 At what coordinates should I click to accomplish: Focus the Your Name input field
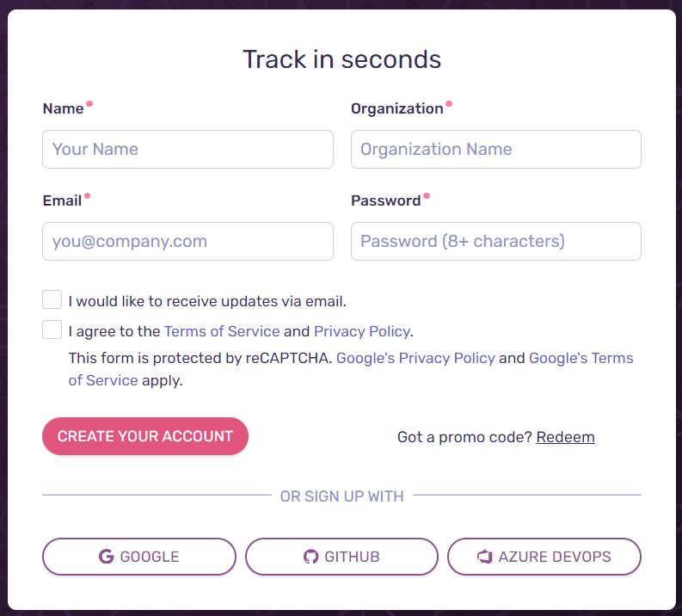pyautogui.click(x=187, y=149)
